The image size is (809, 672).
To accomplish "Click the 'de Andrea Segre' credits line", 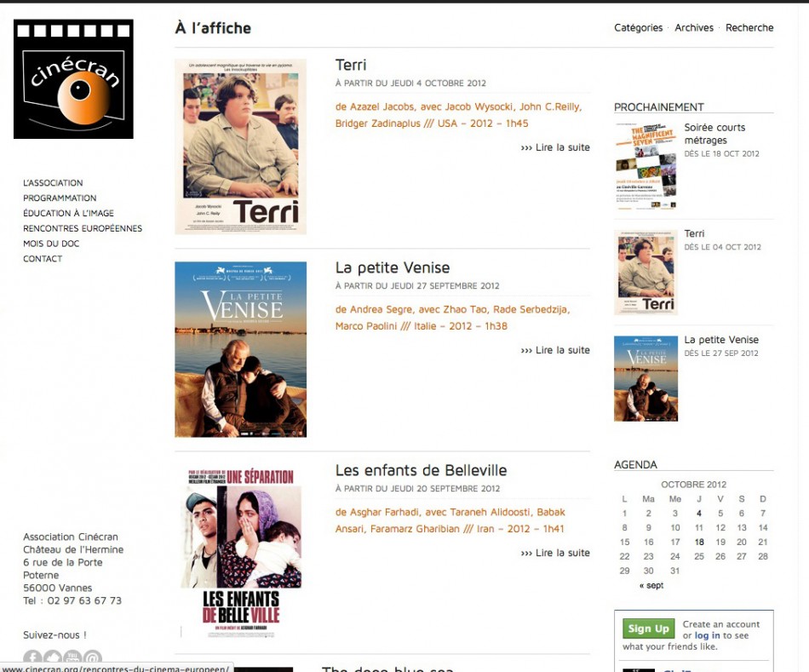I will 452,318.
